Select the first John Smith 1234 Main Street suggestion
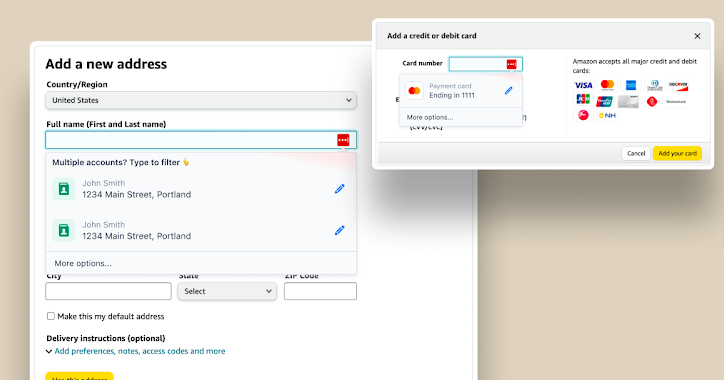The width and height of the screenshot is (724, 380). [x=201, y=189]
